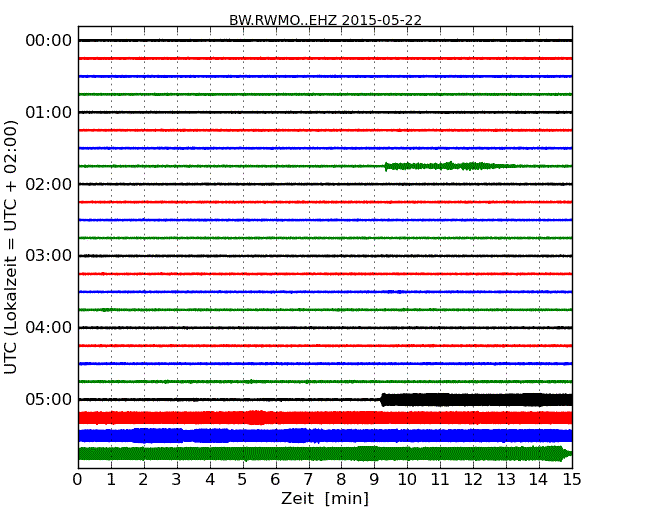
Task: Click the thick blue trace near the bottom
Action: click(325, 435)
